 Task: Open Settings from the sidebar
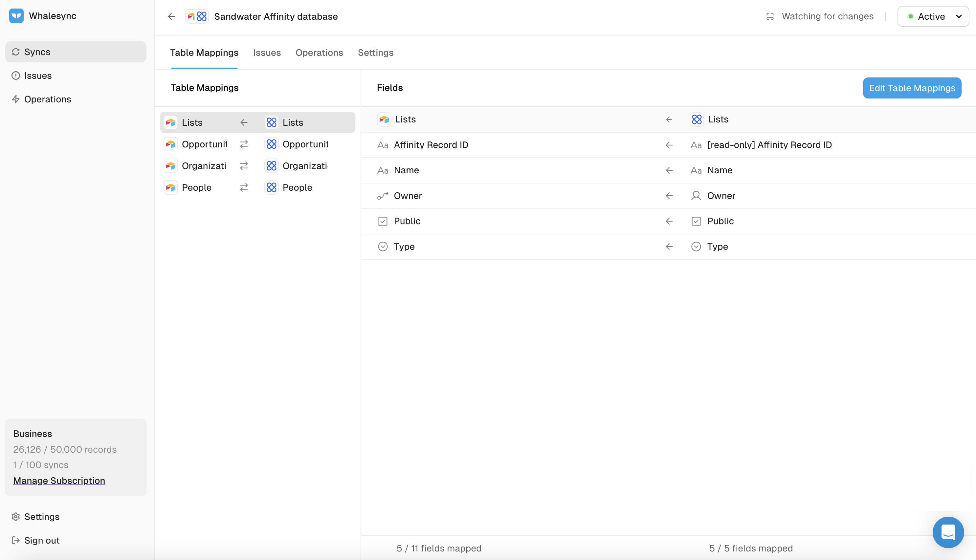76,517
